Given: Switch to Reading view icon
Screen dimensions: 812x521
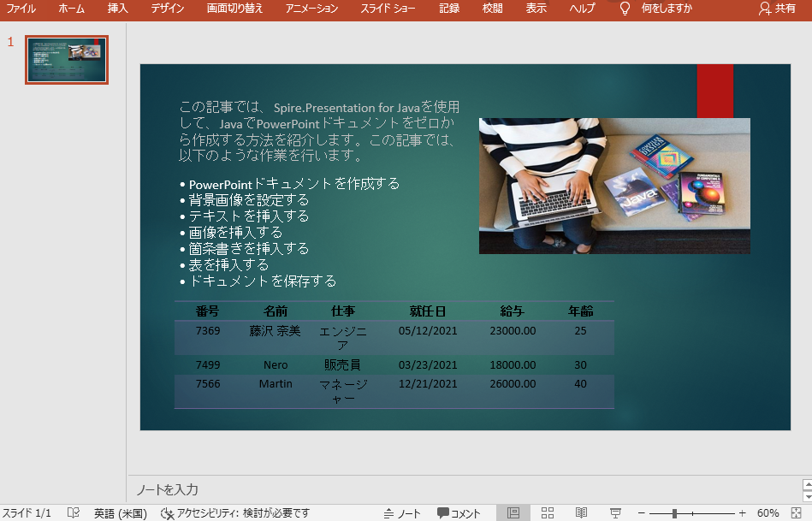Looking at the screenshot, I should 582,513.
